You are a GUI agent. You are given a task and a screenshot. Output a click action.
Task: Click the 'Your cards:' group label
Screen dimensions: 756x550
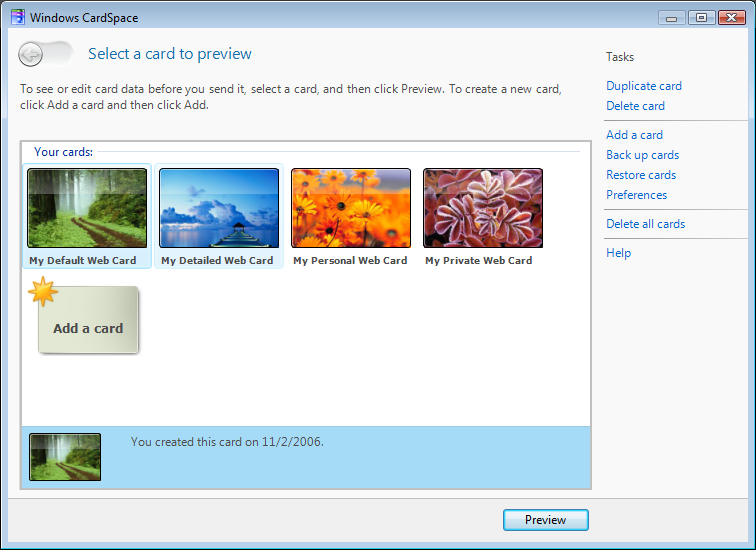63,152
